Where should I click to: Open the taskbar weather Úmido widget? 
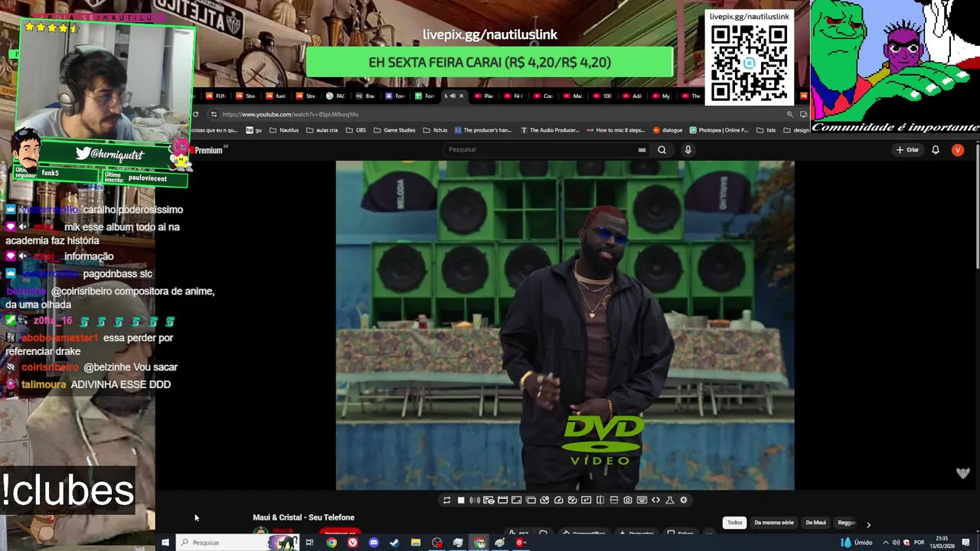(857, 543)
